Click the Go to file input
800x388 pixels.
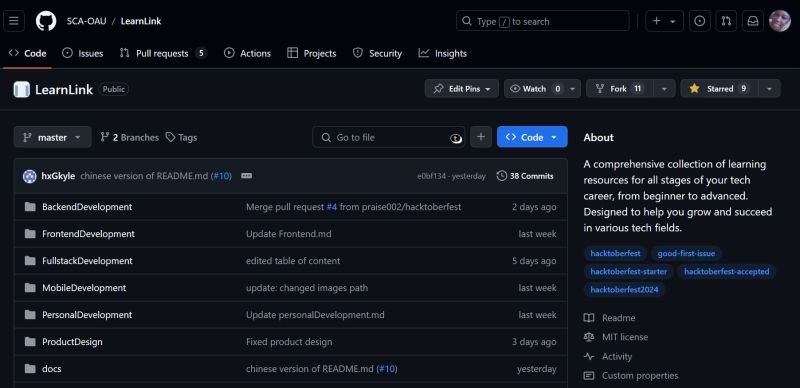[x=389, y=137]
